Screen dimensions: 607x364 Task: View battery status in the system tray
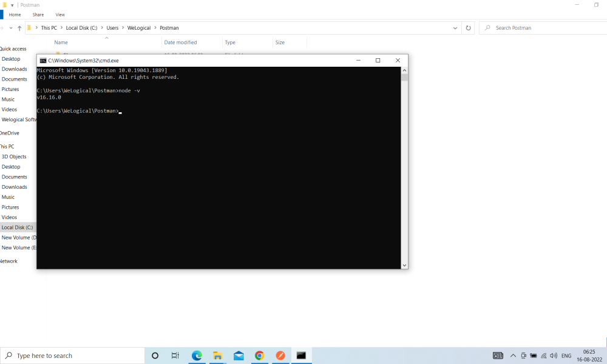click(533, 356)
